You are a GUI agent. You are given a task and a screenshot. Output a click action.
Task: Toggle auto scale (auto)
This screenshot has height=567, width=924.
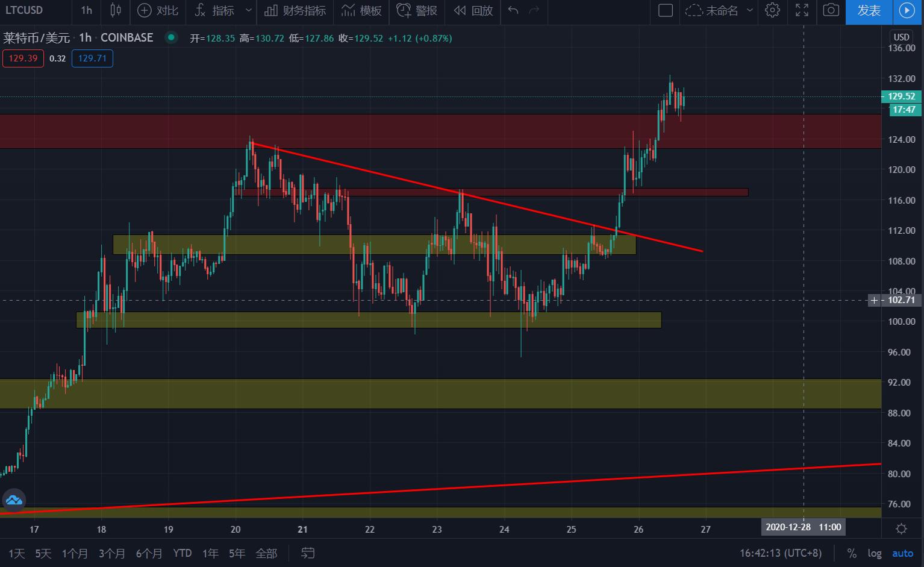pos(903,553)
